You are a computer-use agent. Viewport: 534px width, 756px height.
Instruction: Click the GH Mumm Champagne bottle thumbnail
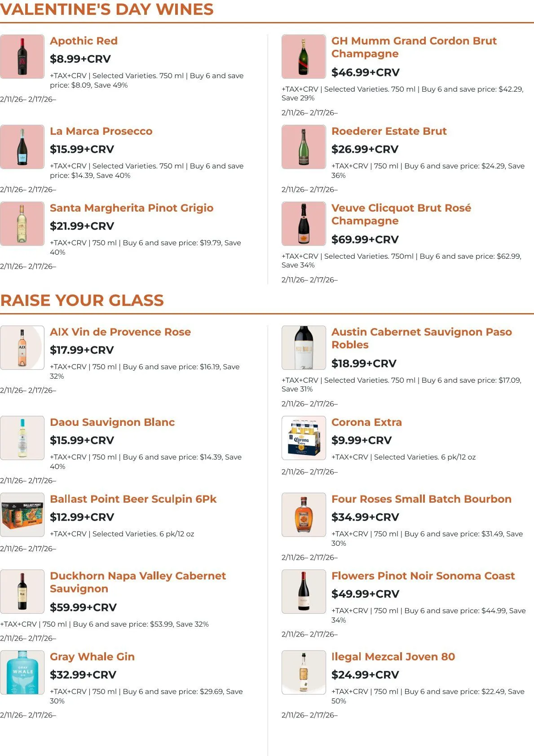(x=304, y=57)
